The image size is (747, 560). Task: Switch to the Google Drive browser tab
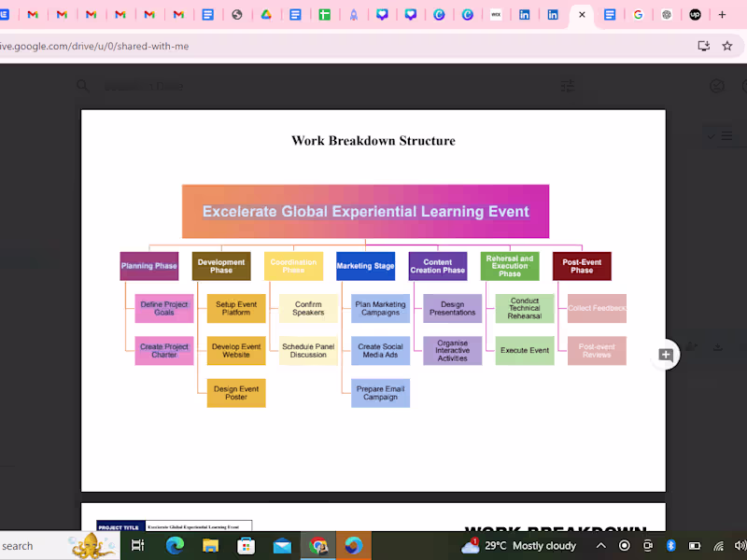[266, 15]
